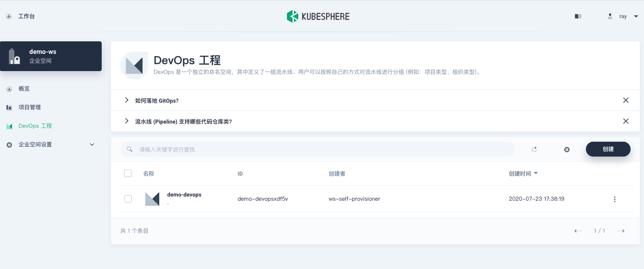
Task: Open 项目管理 in sidebar
Action: tap(30, 107)
